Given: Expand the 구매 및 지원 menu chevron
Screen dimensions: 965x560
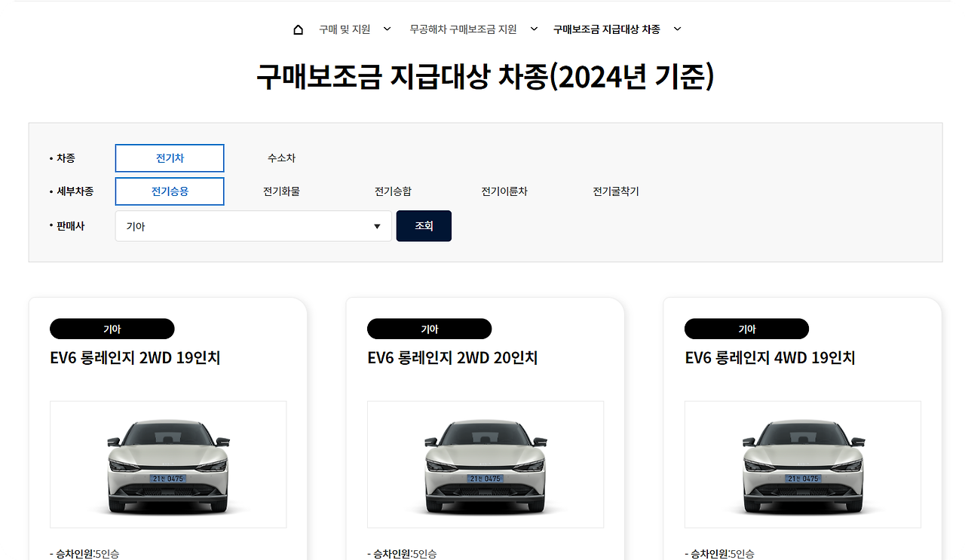Looking at the screenshot, I should coord(386,29).
